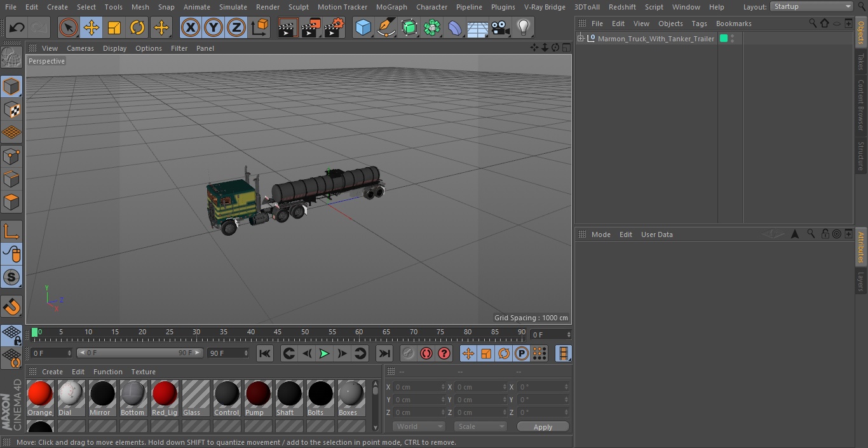Click green layer color of Marmon object

point(723,39)
